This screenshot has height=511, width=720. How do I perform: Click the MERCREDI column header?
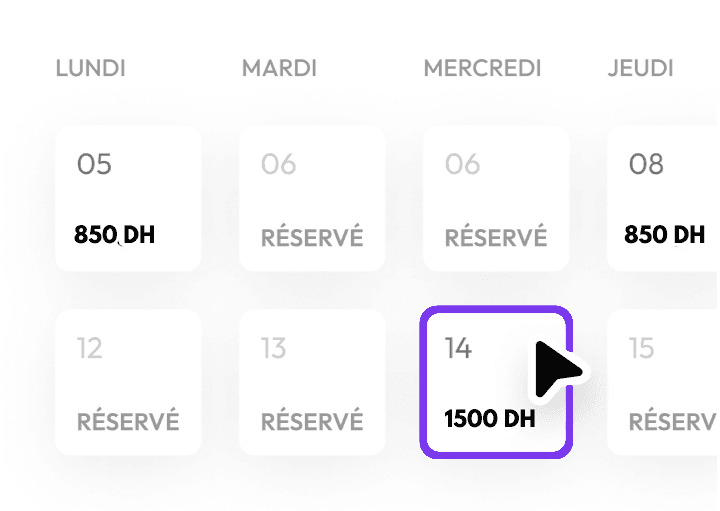tap(482, 69)
